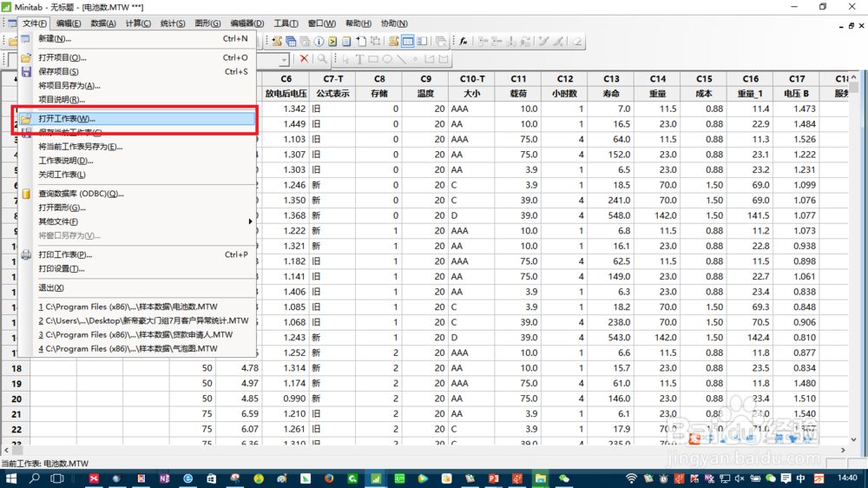Choose 退出(X) menu entry
The image size is (868, 488).
(137, 288)
